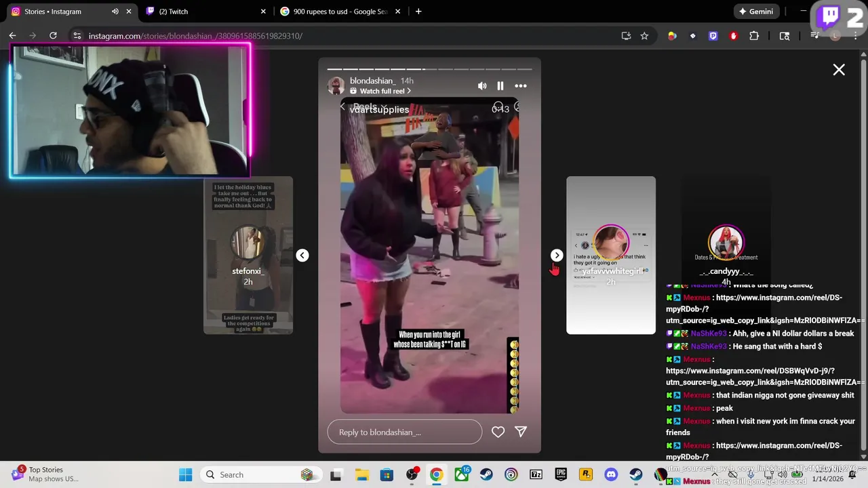Click the red hand ad-blocker extension icon
This screenshot has height=488, width=868.
(x=733, y=36)
